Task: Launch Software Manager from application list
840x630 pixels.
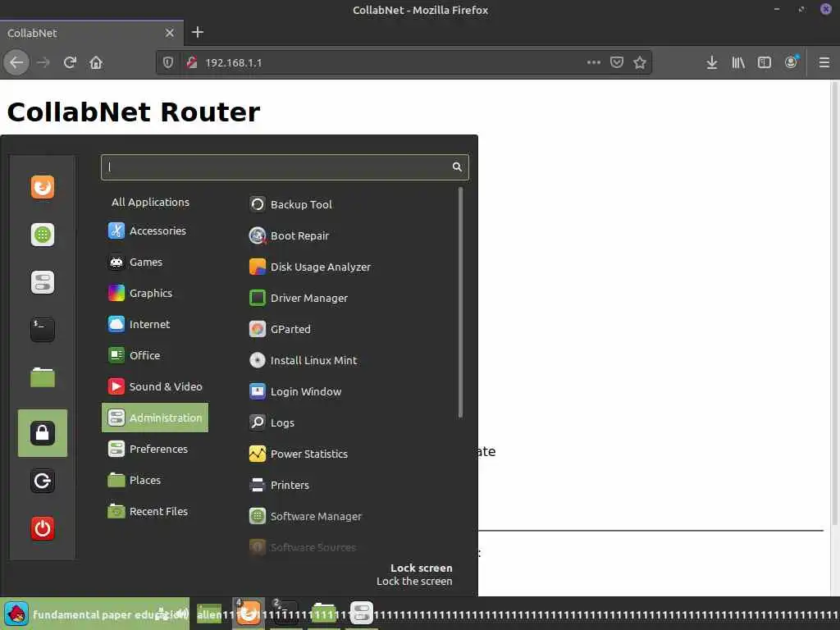Action: [305, 516]
